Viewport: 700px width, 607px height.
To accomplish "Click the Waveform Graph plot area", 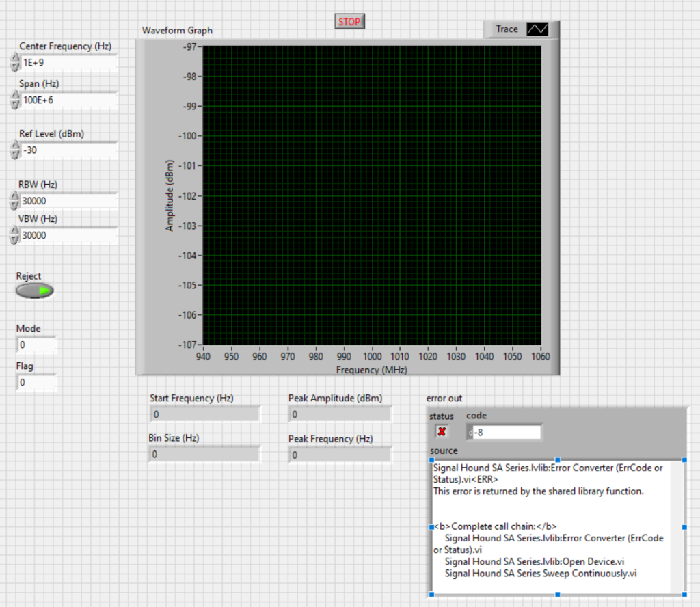I will 373,195.
